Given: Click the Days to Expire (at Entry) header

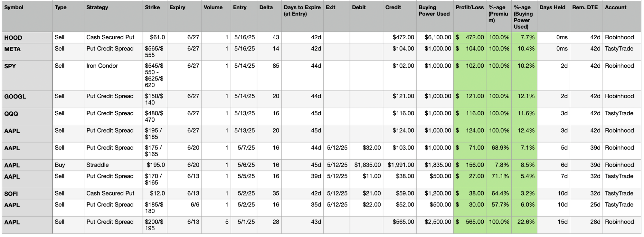Looking at the screenshot, I should pos(302,16).
